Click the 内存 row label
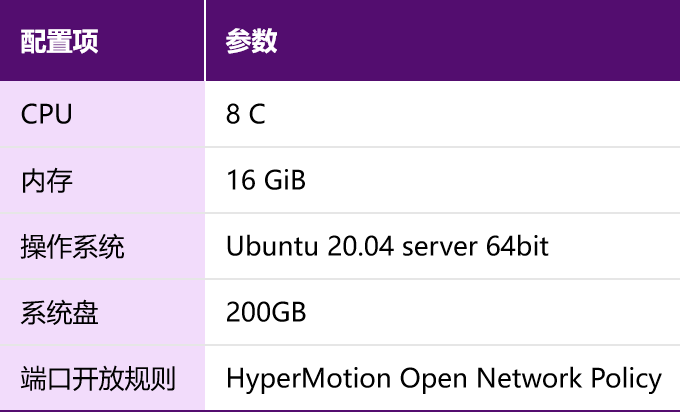This screenshot has width=680, height=412. tap(46, 181)
